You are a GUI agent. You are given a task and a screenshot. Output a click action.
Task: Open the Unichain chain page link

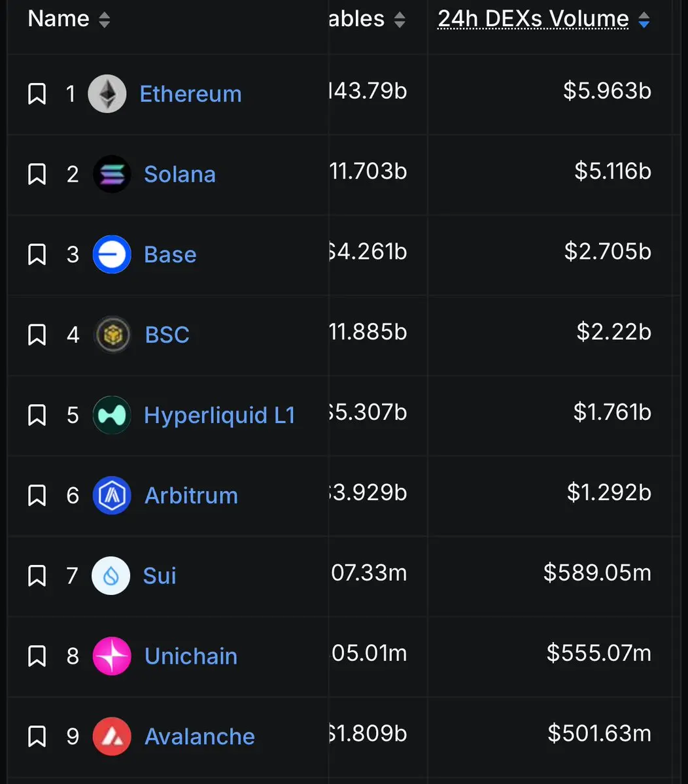pos(191,656)
